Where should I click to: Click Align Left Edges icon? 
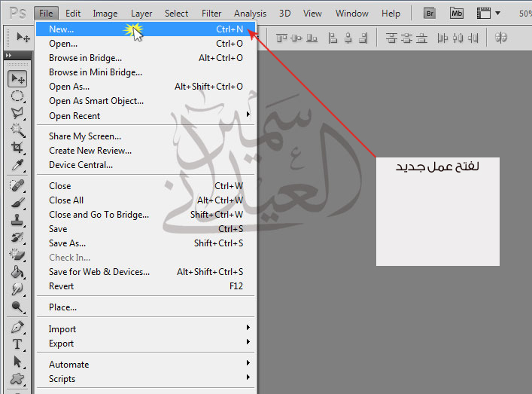coord(333,38)
